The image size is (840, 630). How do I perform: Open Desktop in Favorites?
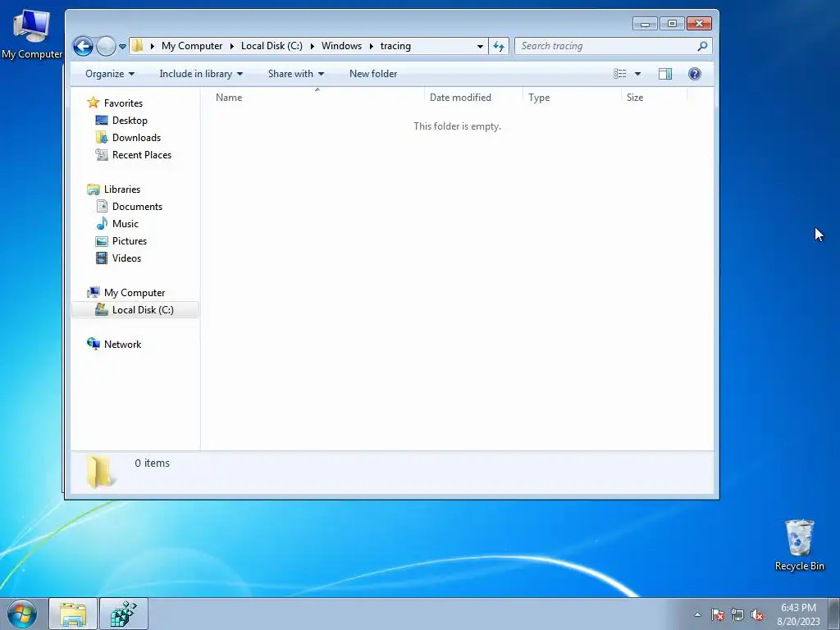[130, 120]
